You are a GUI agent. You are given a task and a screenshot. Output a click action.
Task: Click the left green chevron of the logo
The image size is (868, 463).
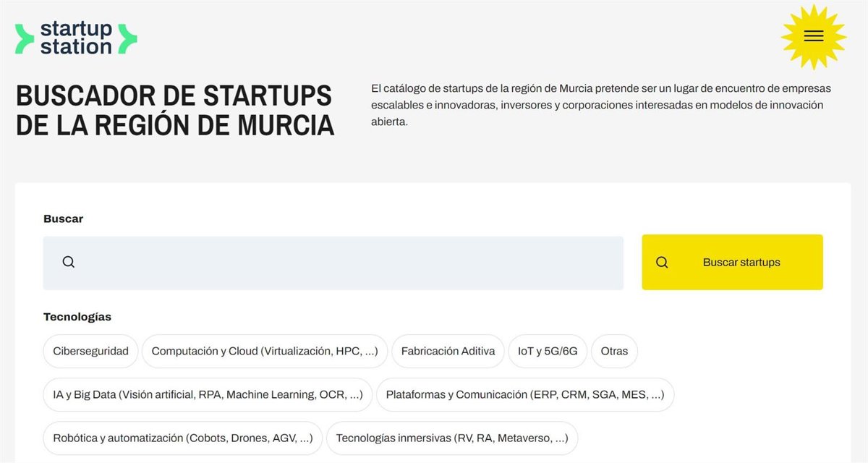[x=25, y=38]
